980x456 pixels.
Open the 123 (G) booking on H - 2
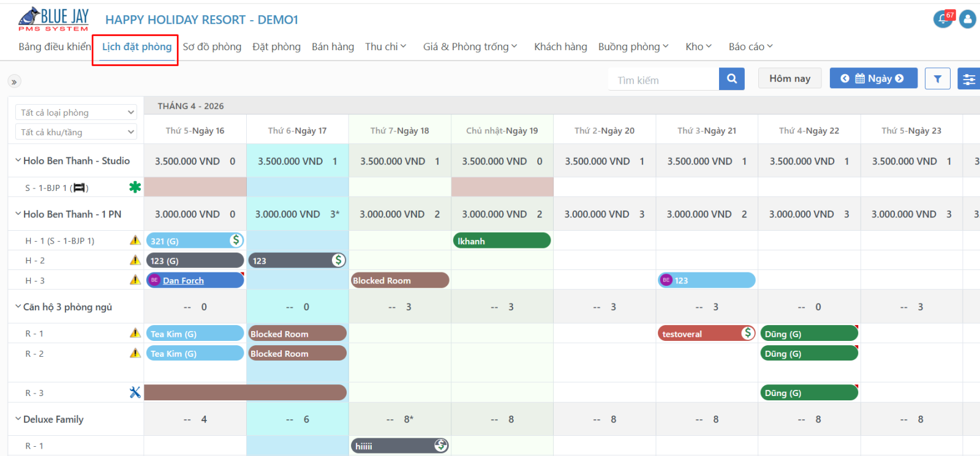195,261
